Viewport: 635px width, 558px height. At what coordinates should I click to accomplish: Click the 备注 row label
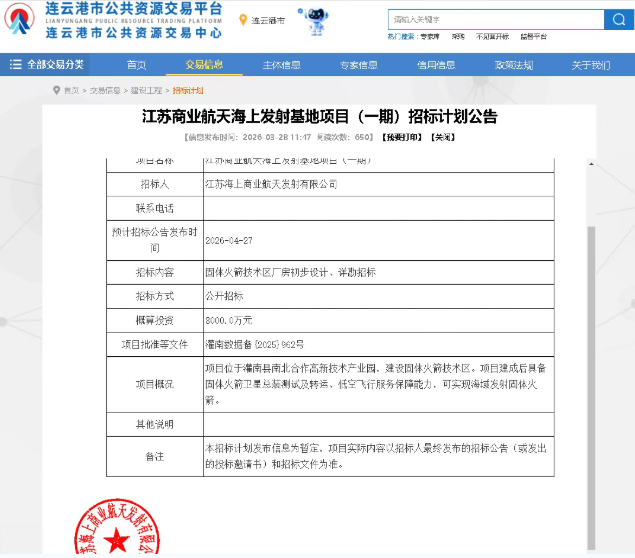154,456
